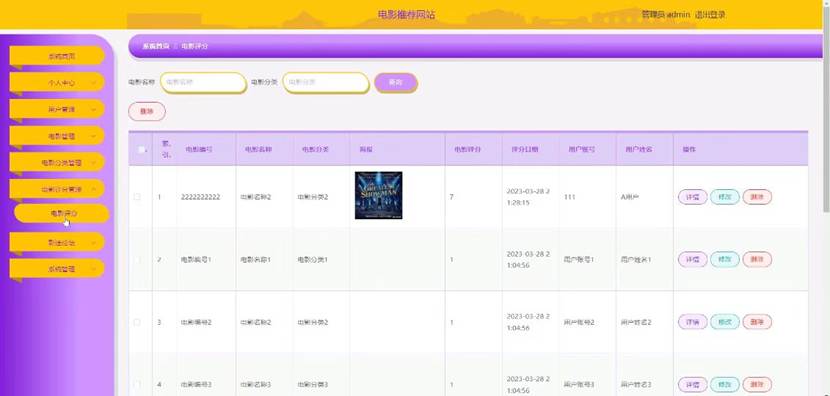Click 删除 for the 用户账号1 row
The width and height of the screenshot is (830, 396).
pyautogui.click(x=757, y=259)
